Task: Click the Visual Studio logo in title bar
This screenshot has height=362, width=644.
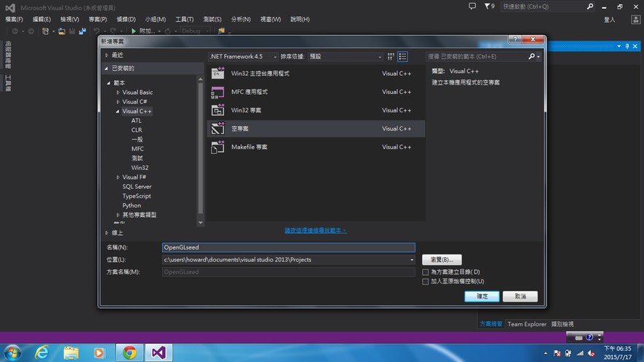Action: pyautogui.click(x=10, y=7)
